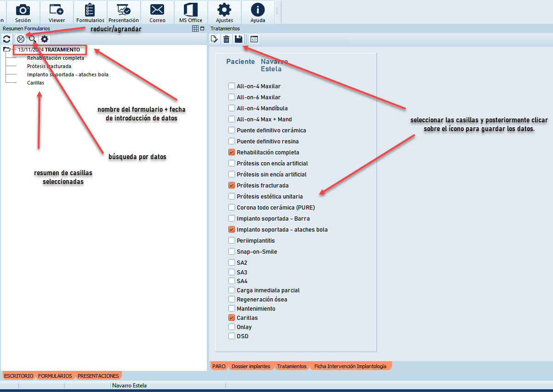Open the Ajustes settings button
Image resolution: width=553 pixels, height=392 pixels.
pos(224,12)
